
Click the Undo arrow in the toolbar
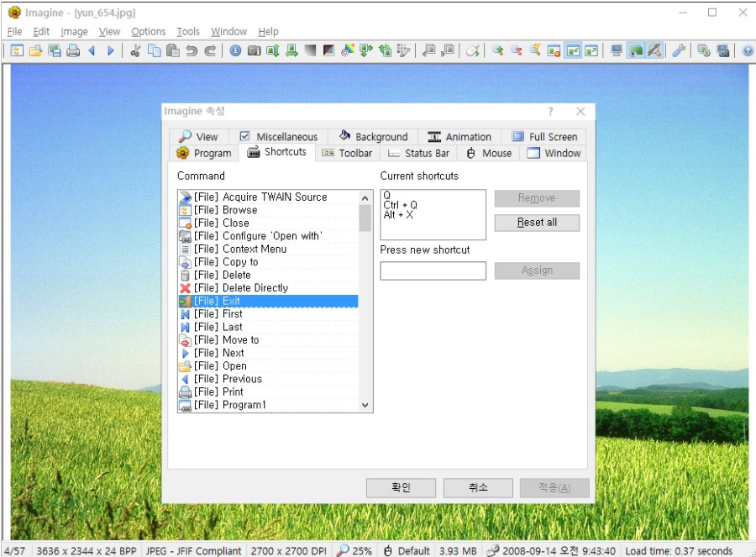click(192, 50)
